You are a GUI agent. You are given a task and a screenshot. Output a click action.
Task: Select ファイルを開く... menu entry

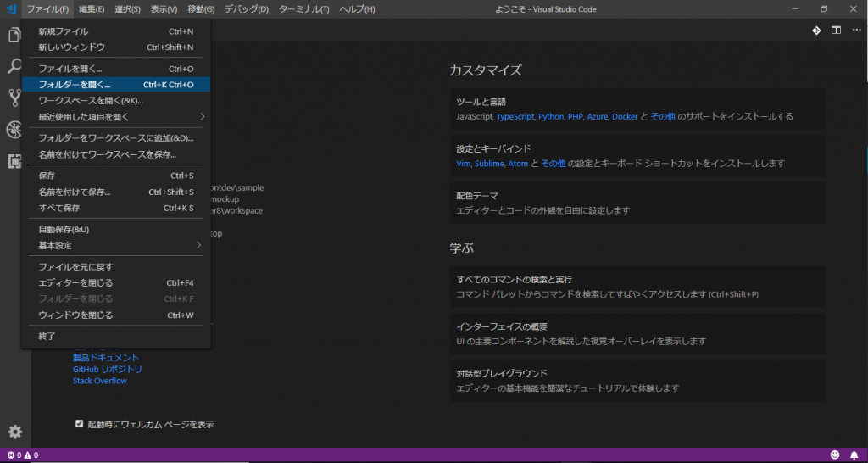coord(116,69)
